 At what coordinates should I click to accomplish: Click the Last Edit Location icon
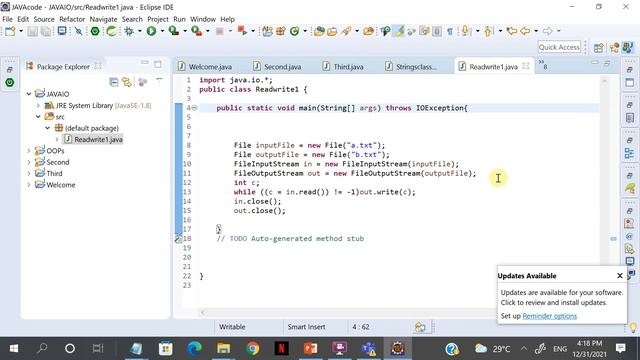511,31
